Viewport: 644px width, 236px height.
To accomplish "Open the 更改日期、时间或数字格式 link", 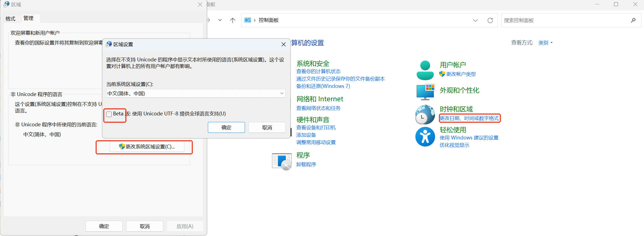I will [x=469, y=118].
